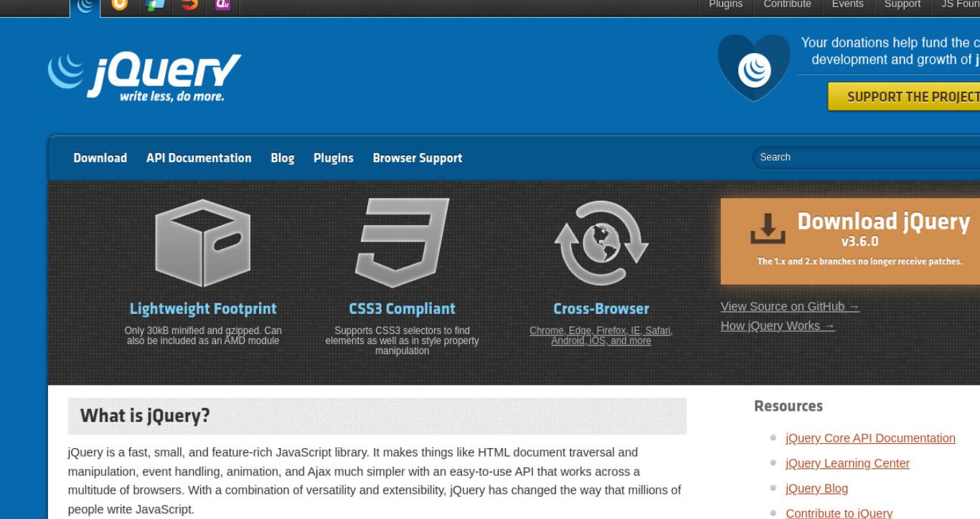This screenshot has height=519, width=980.
Task: Open How jQuery Works link
Action: pyautogui.click(x=778, y=325)
